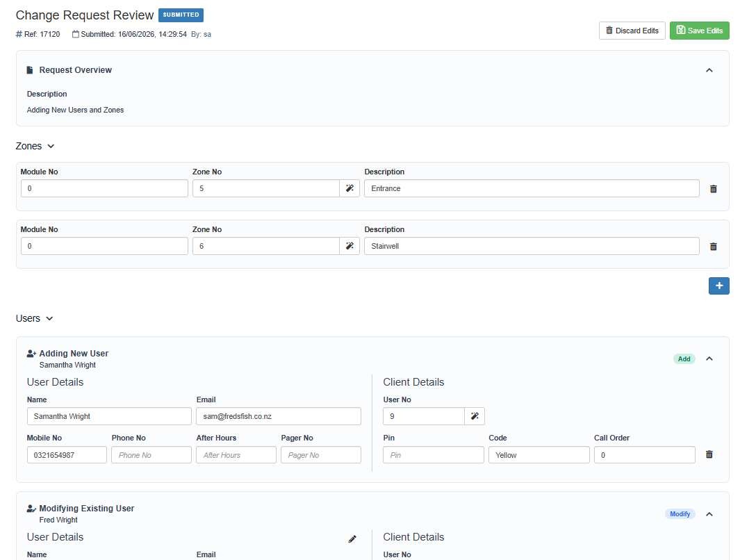Click the edit-user icon beside Modifying Existing User
This screenshot has height=560, width=740.
pos(32,508)
